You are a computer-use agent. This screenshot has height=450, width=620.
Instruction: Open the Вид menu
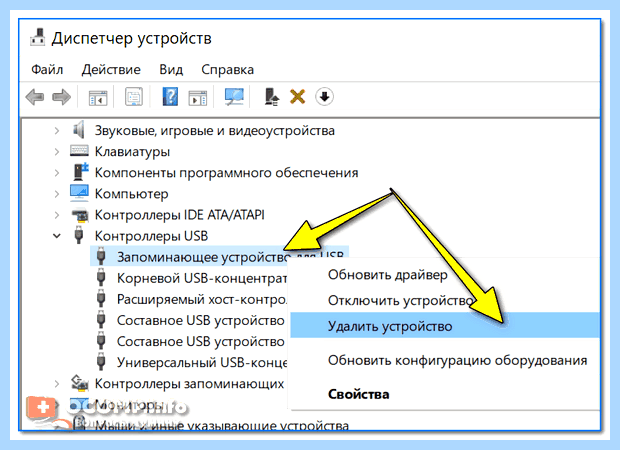pyautogui.click(x=171, y=70)
